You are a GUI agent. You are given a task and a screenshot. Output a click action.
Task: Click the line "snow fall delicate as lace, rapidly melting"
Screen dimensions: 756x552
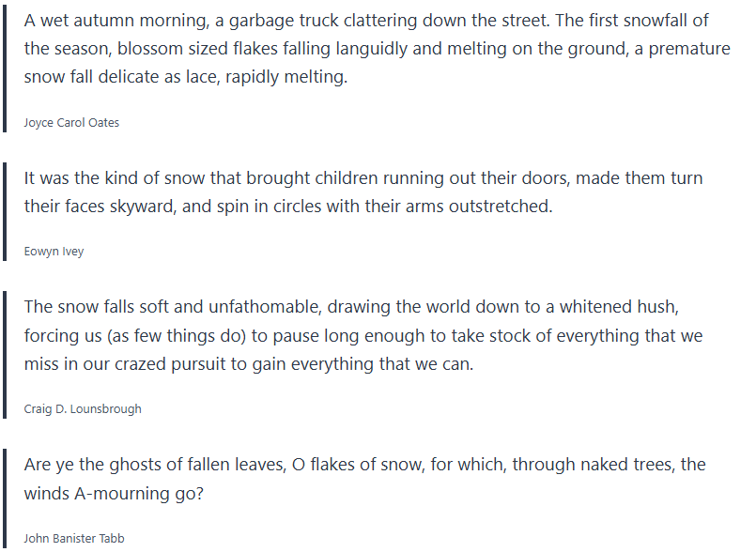[186, 77]
